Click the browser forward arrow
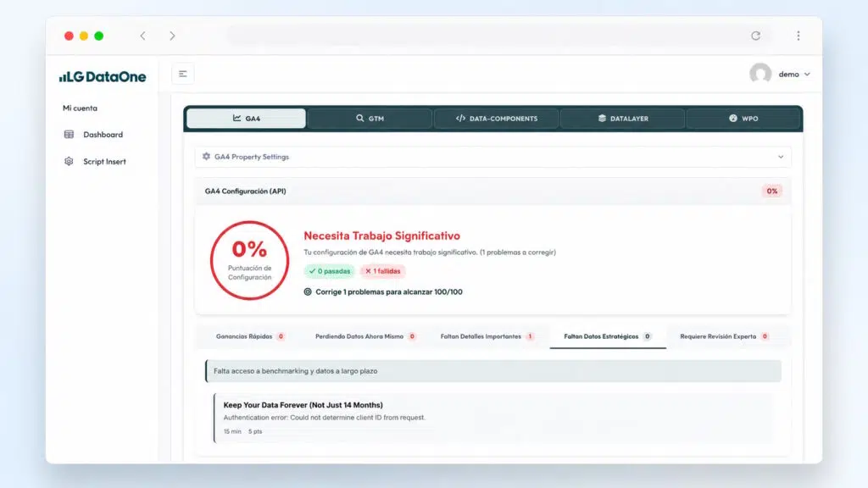 [172, 36]
